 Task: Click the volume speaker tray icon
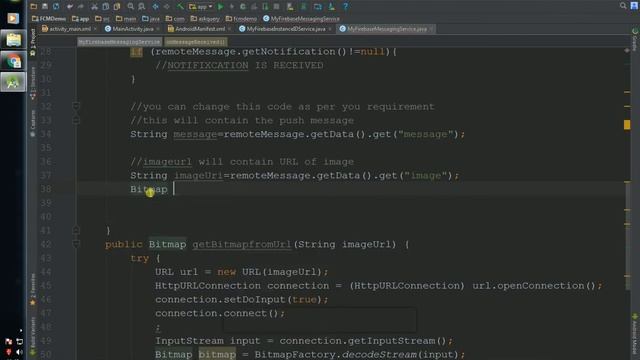point(19,352)
